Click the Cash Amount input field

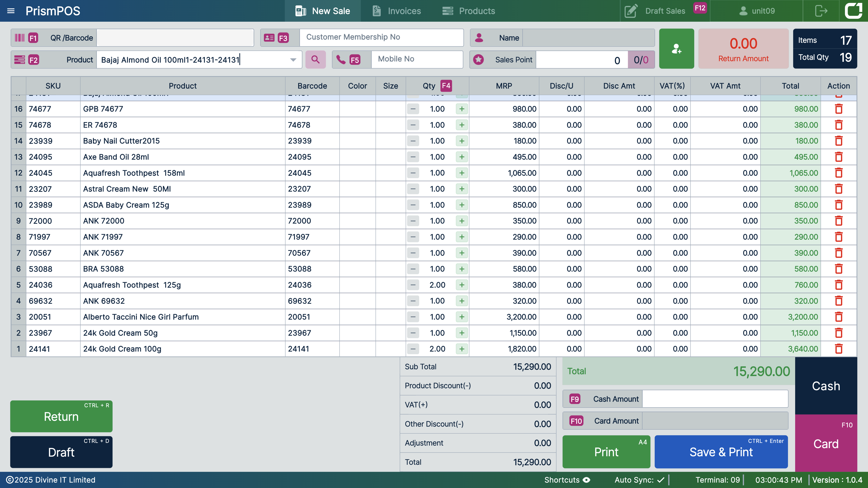(x=715, y=399)
